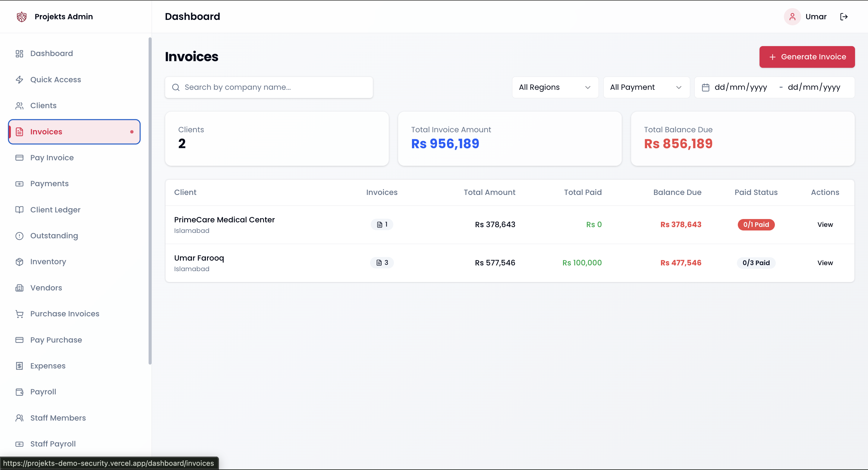Click the 0/1 Paid status badge

tap(756, 225)
